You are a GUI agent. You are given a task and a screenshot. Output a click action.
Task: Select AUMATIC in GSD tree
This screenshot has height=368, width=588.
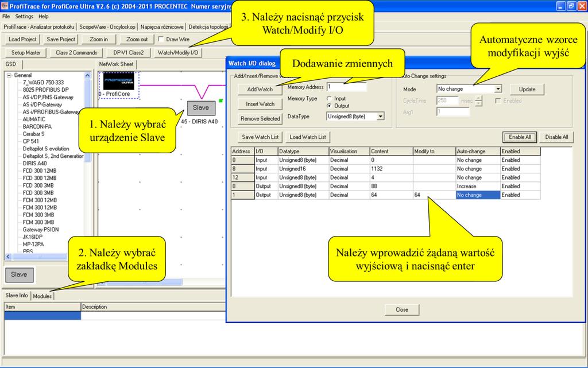tap(34, 119)
